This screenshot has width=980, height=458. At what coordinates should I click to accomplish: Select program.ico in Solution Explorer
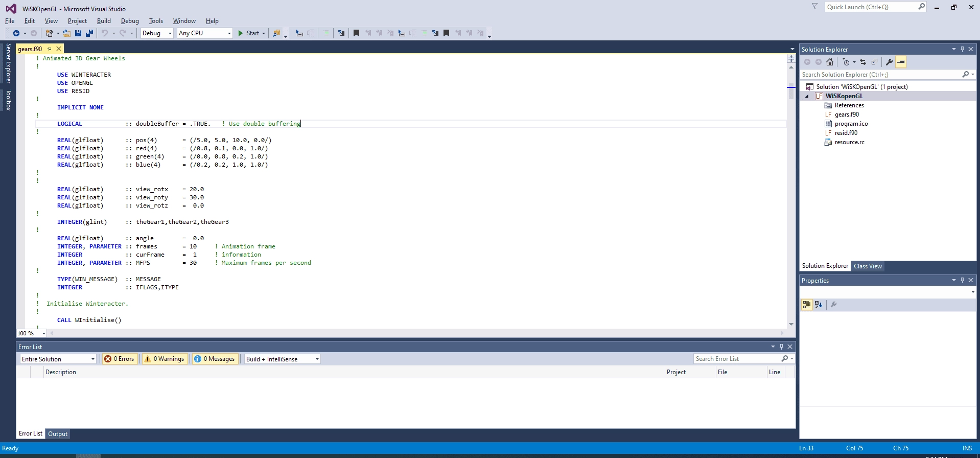point(851,124)
